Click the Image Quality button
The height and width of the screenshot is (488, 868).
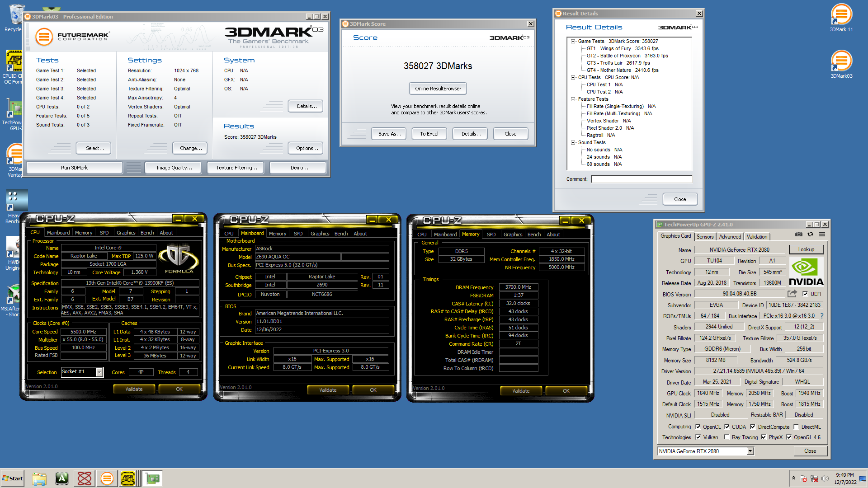[174, 168]
